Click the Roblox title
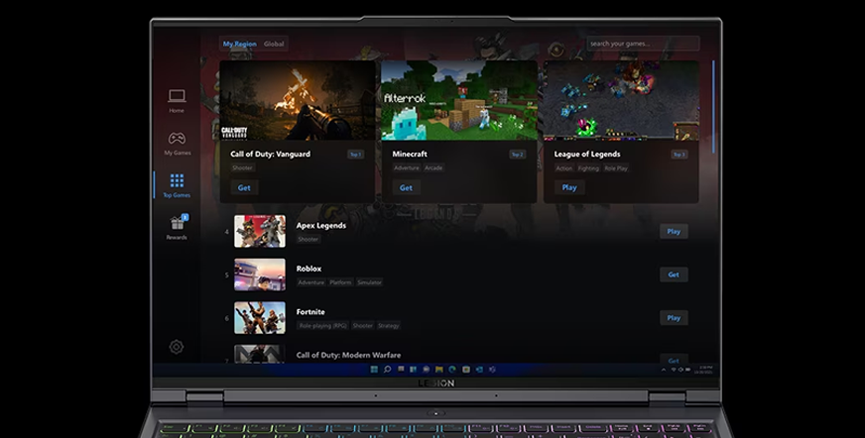The image size is (865, 438). click(309, 268)
